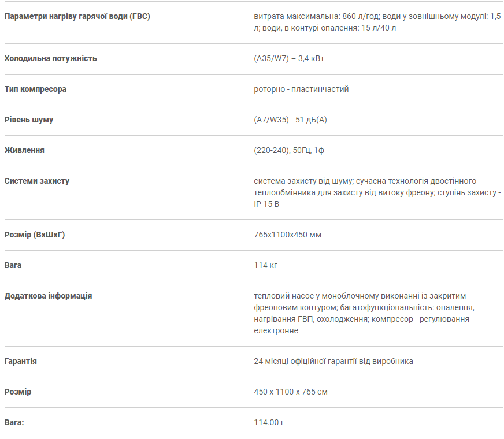504x439 pixels.
Task: Select the 'Розмір (ВхШхГ)' label
Action: click(x=35, y=235)
